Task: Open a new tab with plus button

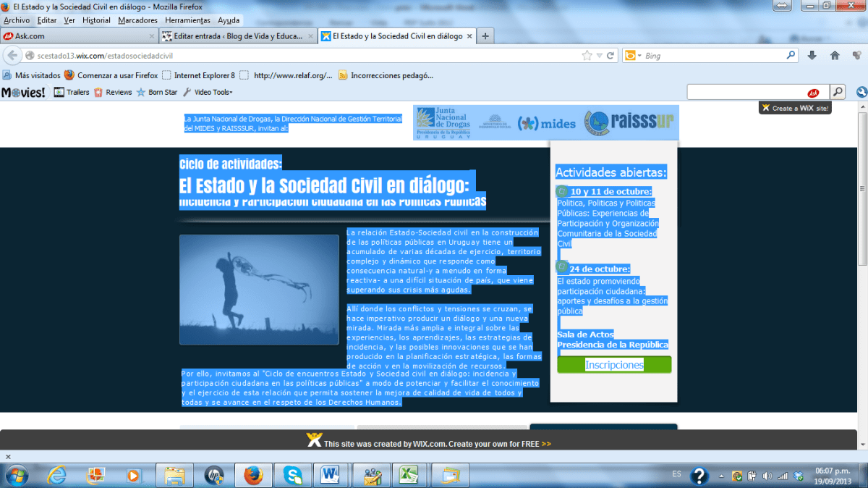Action: pos(485,36)
